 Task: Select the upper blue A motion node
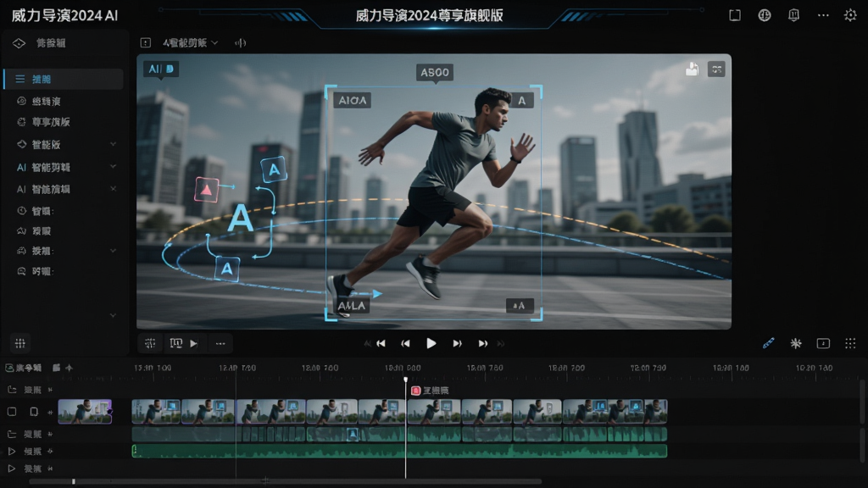(274, 169)
